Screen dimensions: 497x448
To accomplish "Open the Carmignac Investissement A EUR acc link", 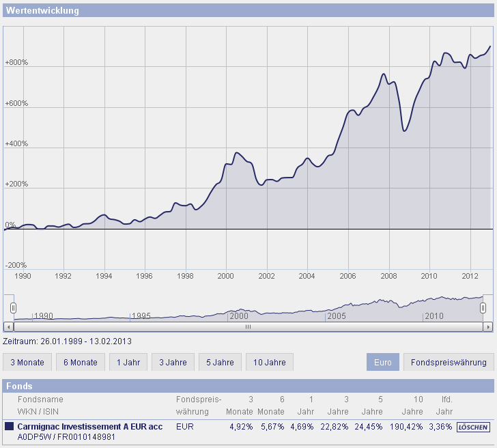I will point(90,427).
